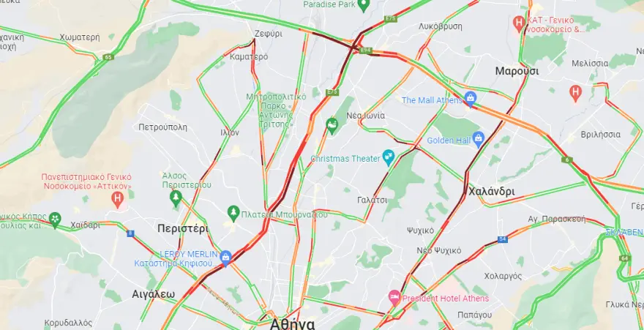
Task: Open the Πλατεία Μπουρνάζου tree marker
Action: pyautogui.click(x=233, y=214)
